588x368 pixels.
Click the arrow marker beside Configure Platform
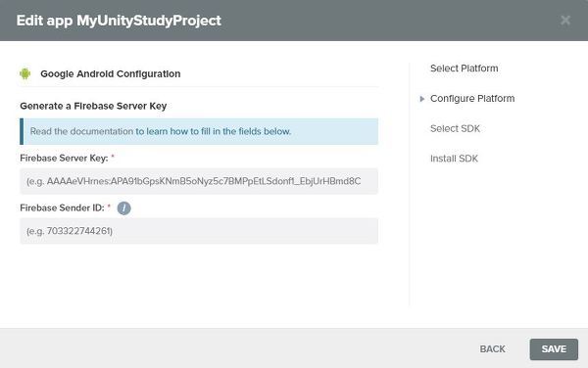[x=421, y=99]
